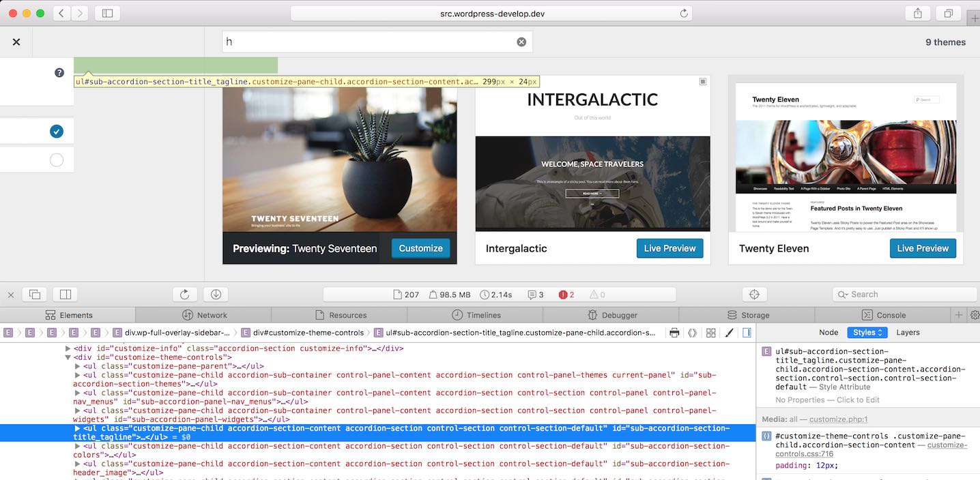Collapse the customize-theme-controls div node
Screen dimensions: 980x480
(68, 357)
